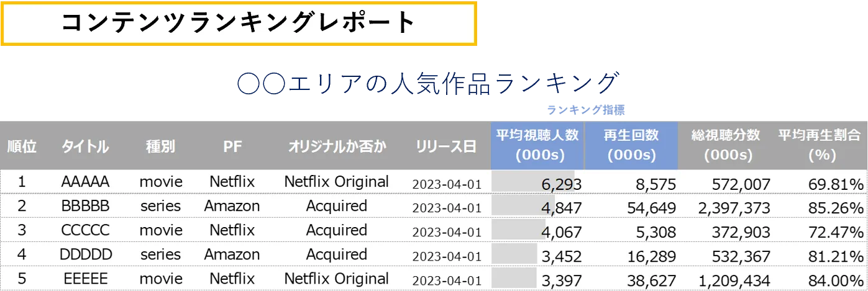Click the 平均再生割合 (%) header
Image resolution: width=868 pixels, height=291 pixels.
[x=821, y=145]
